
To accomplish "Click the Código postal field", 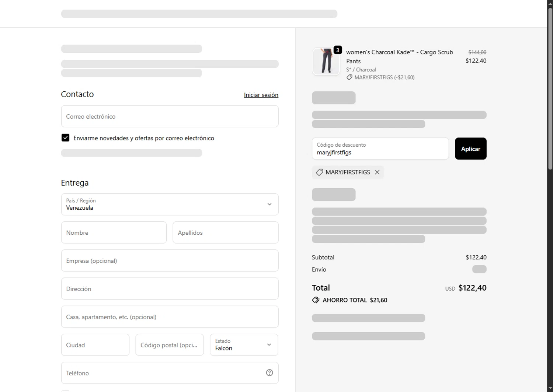I will 169,345.
